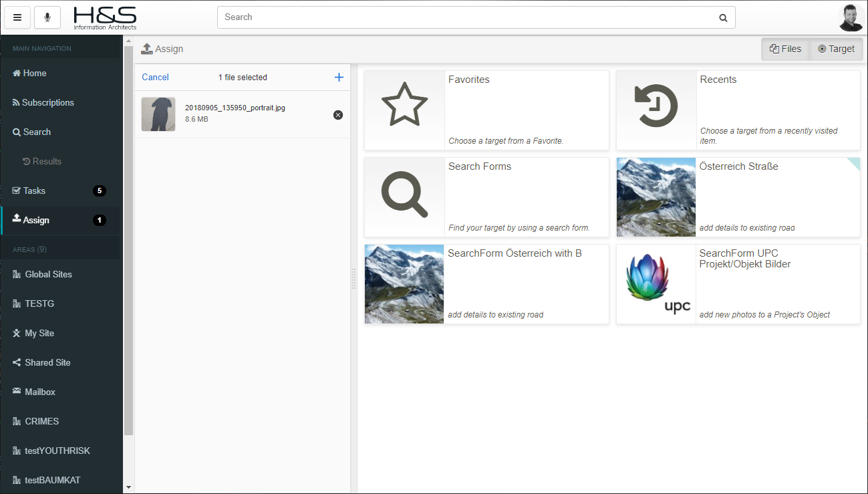Cancel the file assignment
The width and height of the screenshot is (868, 494).
click(155, 78)
